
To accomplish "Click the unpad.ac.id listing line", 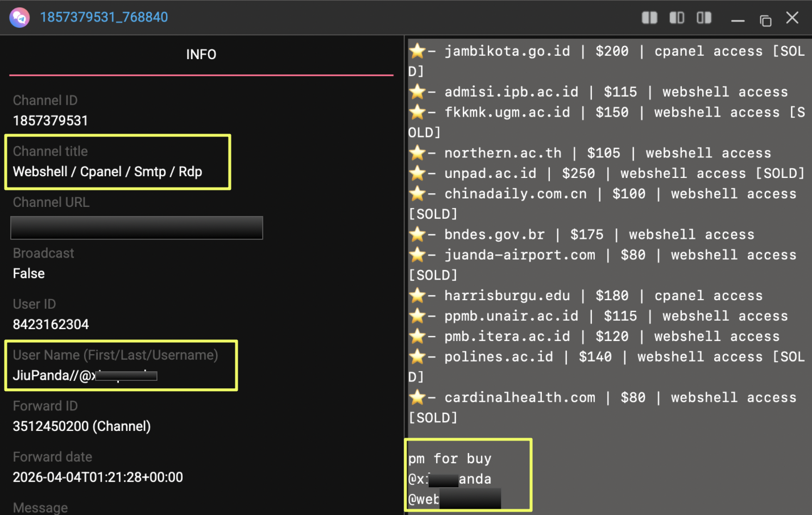I will point(607,173).
